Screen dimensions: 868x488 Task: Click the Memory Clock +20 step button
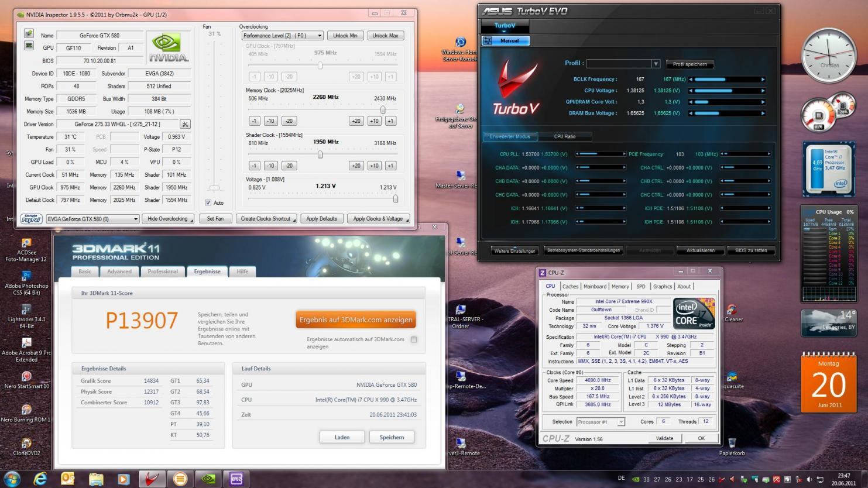click(x=356, y=121)
